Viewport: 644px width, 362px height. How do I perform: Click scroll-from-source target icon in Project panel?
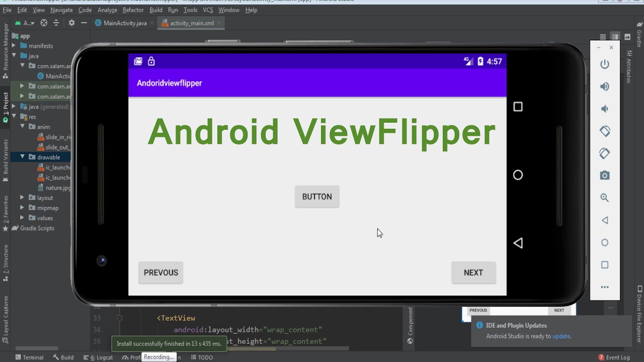click(x=44, y=23)
